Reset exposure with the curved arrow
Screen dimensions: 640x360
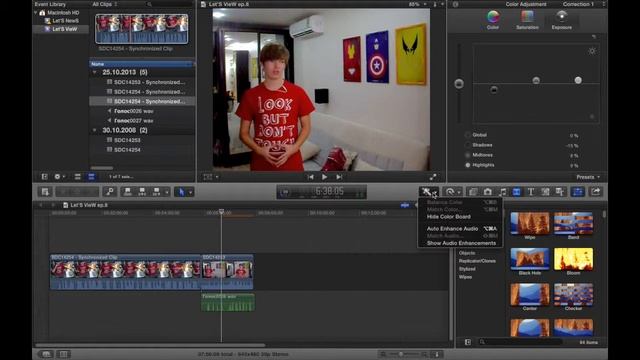[x=594, y=37]
